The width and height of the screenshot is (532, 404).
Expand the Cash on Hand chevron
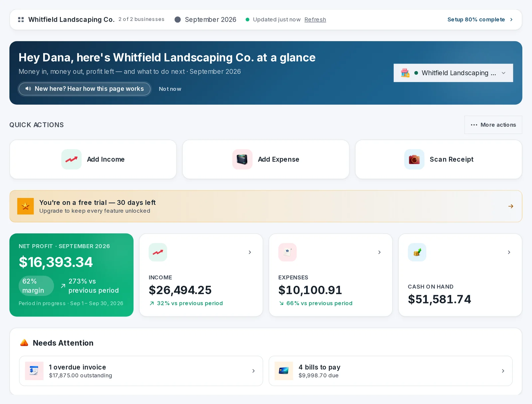tap(509, 252)
